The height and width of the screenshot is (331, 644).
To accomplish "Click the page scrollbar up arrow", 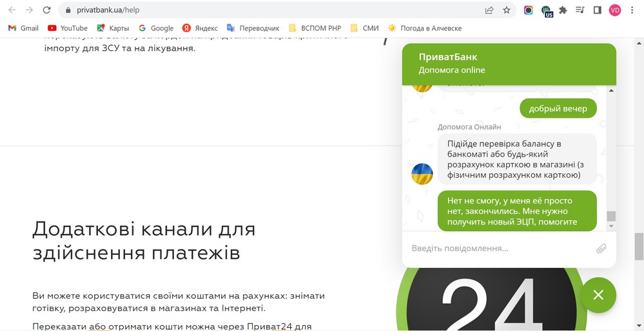I will click(639, 43).
